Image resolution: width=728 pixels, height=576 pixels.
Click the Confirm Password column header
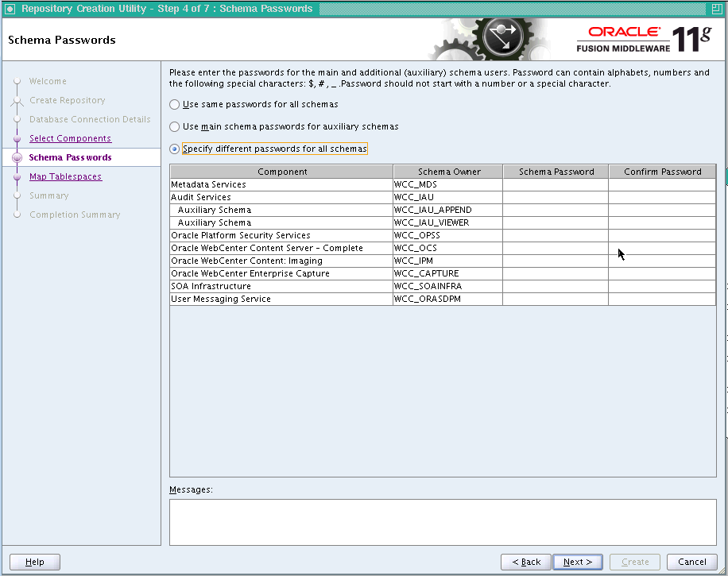(x=662, y=172)
